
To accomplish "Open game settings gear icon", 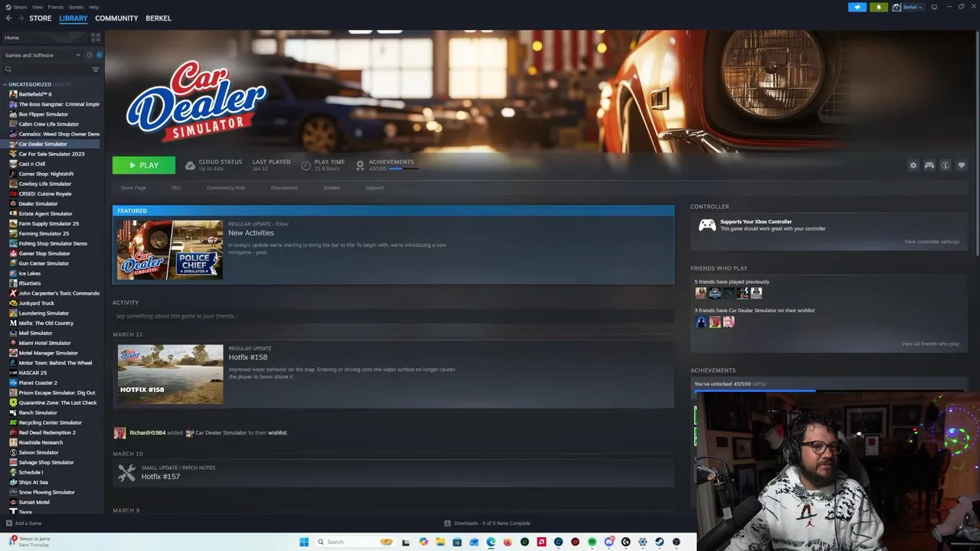I will pos(913,165).
